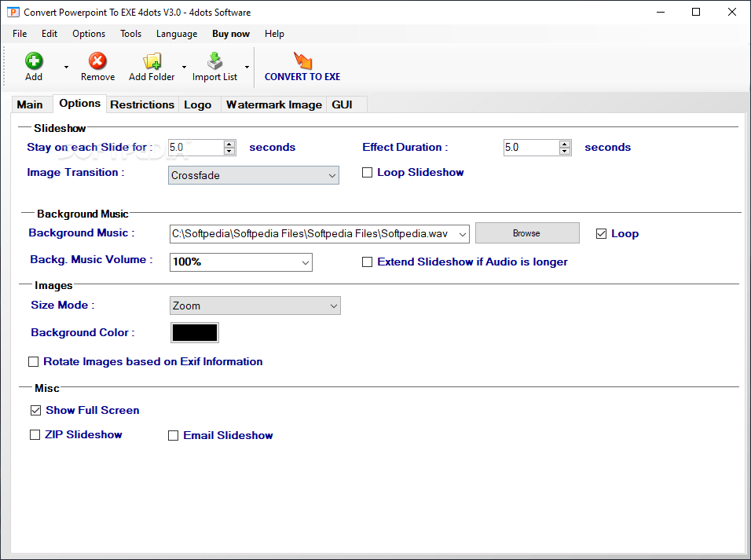Select the Options tab
The height and width of the screenshot is (560, 751).
click(x=80, y=103)
